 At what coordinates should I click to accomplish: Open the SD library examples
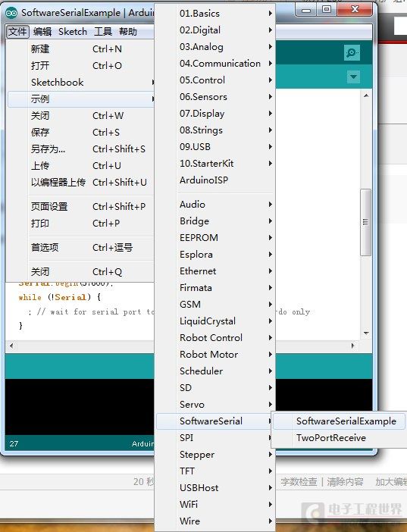[215, 387]
